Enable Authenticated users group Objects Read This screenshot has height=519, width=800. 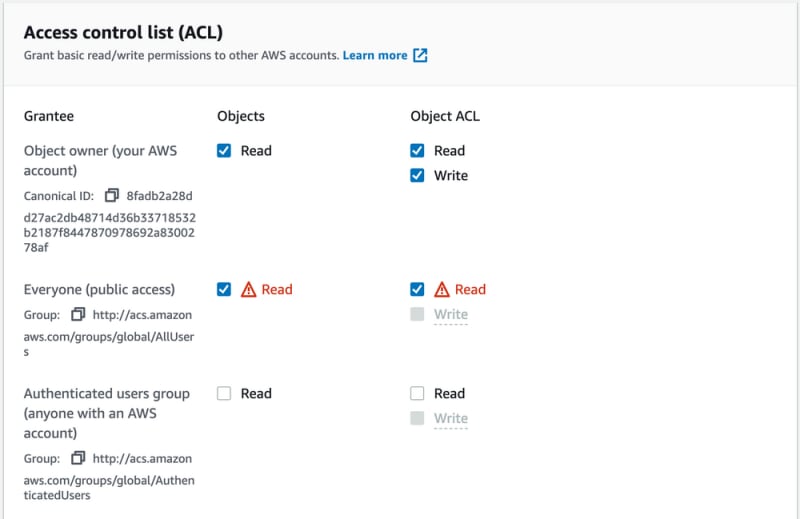(224, 393)
